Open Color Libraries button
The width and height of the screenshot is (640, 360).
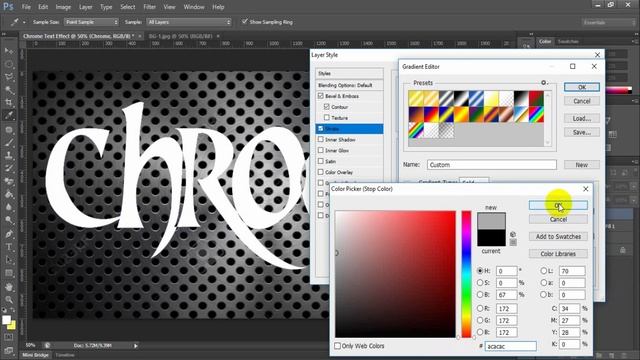coord(558,254)
